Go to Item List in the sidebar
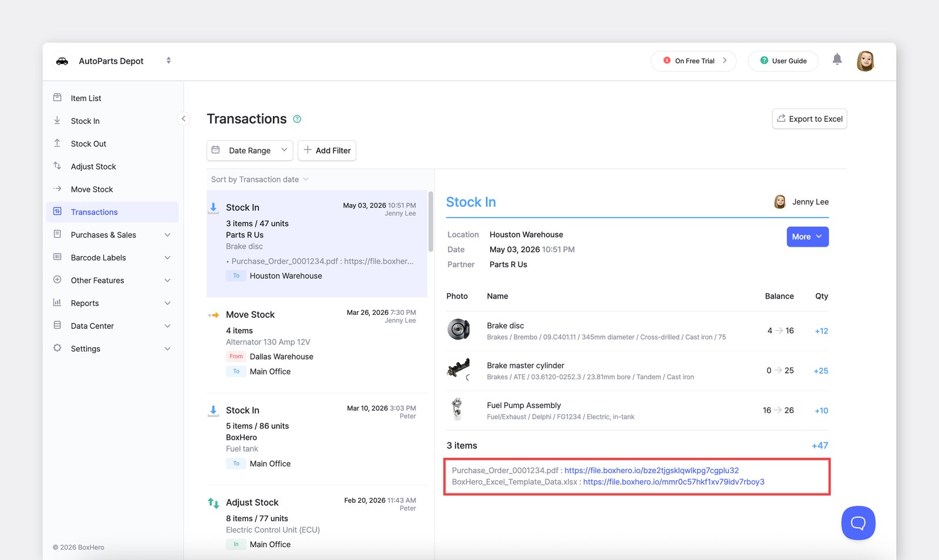Image resolution: width=939 pixels, height=560 pixels. (x=112, y=98)
